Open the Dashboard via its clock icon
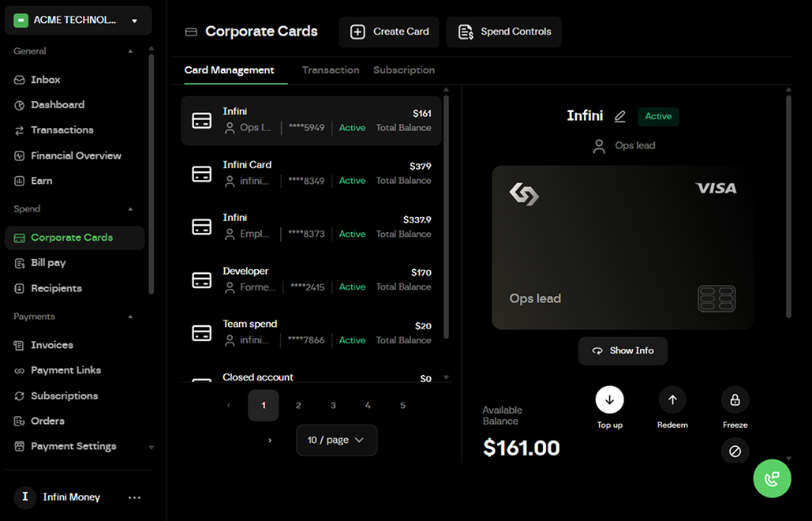The height and width of the screenshot is (521, 812). pyautogui.click(x=17, y=104)
